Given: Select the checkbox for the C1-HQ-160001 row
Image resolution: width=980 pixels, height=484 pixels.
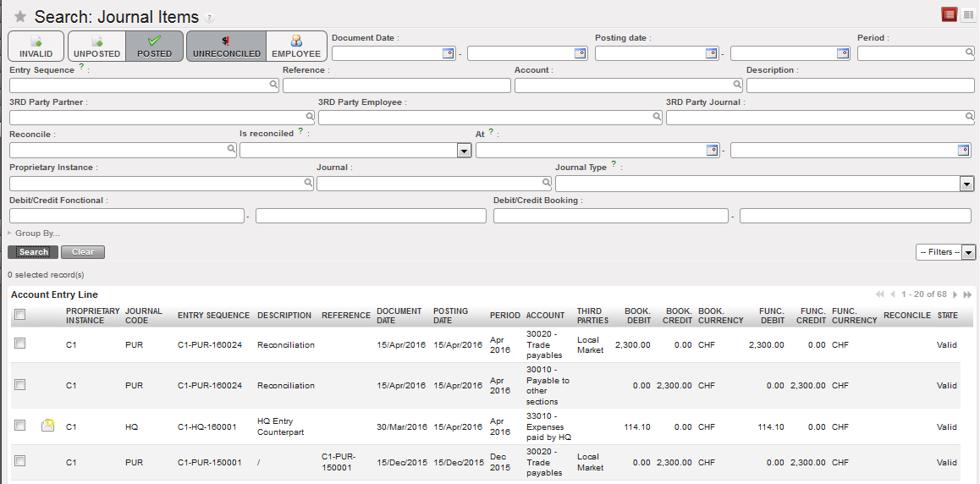Looking at the screenshot, I should click(20, 426).
